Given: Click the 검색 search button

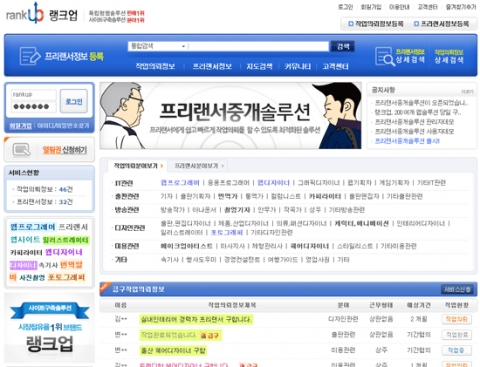Looking at the screenshot, I should (342, 46).
